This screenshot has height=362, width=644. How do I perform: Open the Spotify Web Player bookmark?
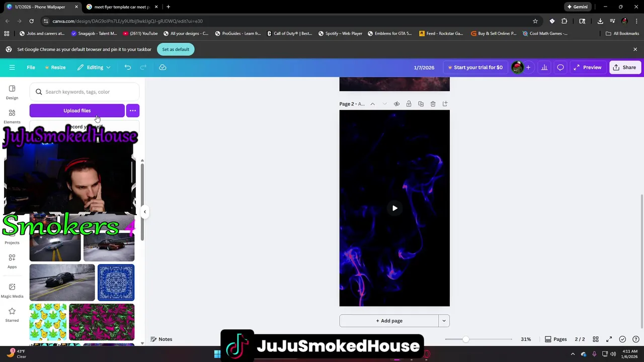tap(340, 34)
